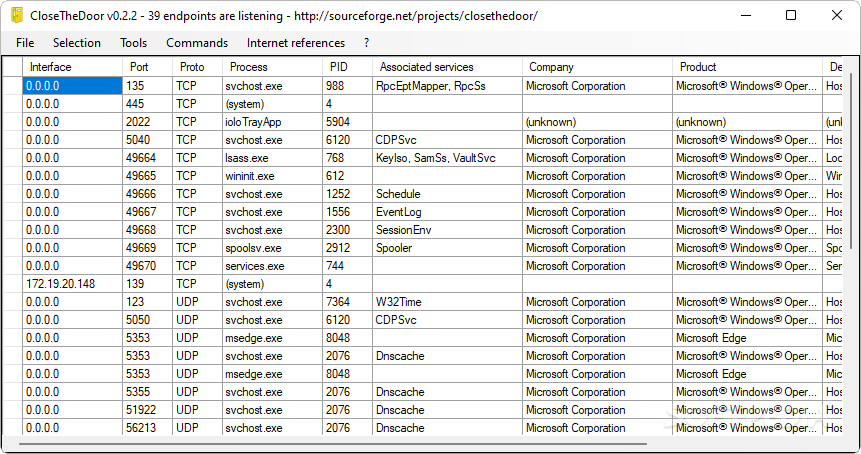Click the W32Time service cell

click(447, 302)
